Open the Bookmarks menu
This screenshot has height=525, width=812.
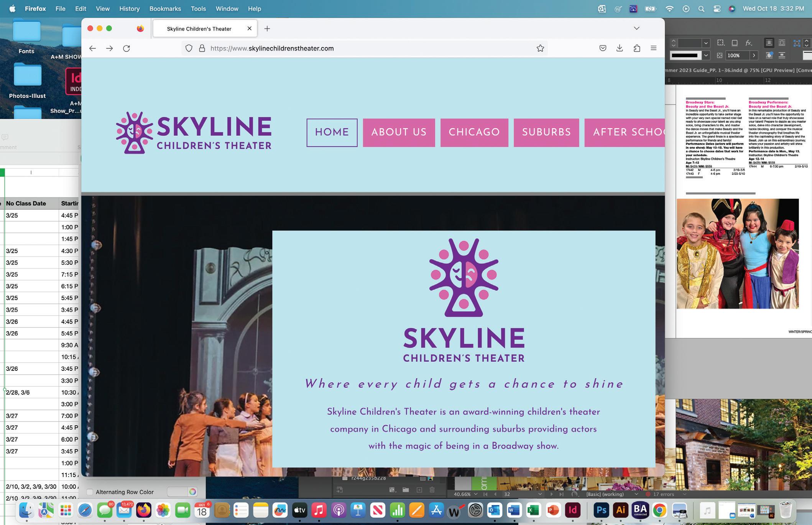point(165,8)
